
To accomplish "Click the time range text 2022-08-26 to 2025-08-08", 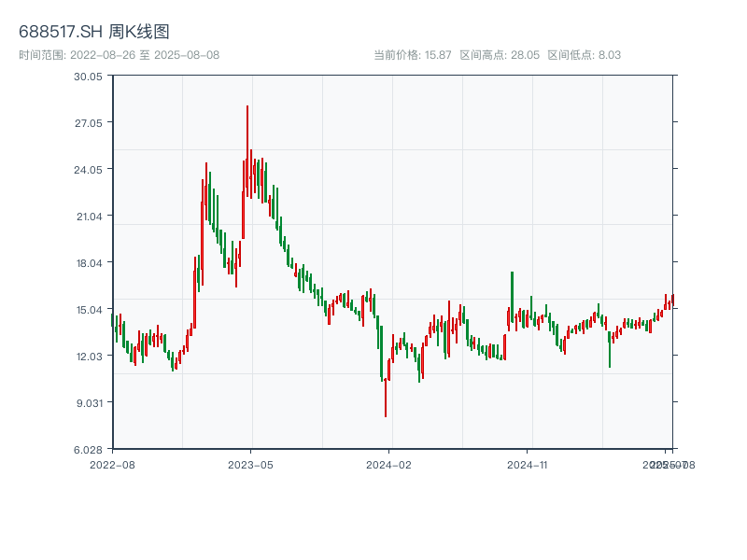I will [x=120, y=55].
